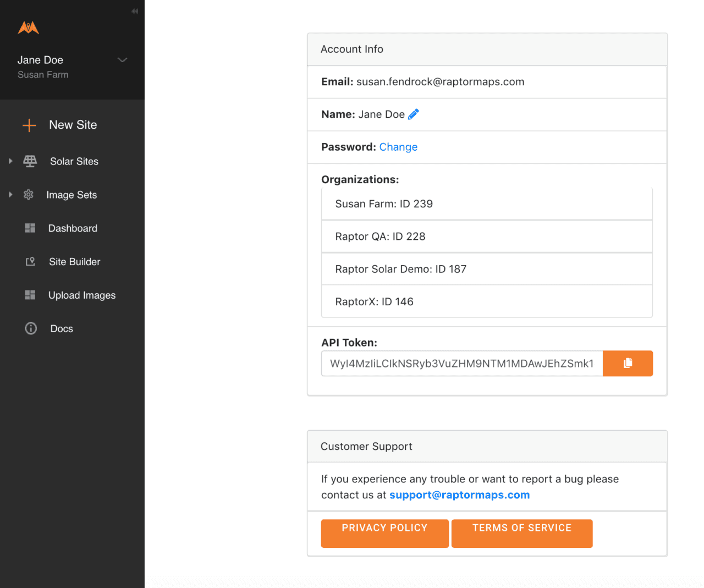This screenshot has width=704, height=588.
Task: Navigate to Dashboard
Action: pos(73,228)
